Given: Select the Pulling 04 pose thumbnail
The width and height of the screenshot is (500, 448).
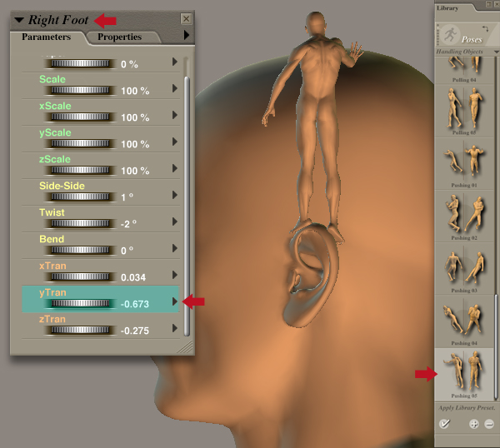Looking at the screenshot, I should coord(464,70).
